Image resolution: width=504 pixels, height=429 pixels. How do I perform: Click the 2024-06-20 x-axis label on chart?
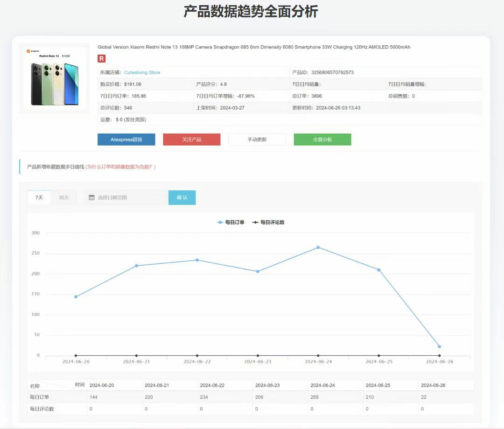pyautogui.click(x=76, y=362)
